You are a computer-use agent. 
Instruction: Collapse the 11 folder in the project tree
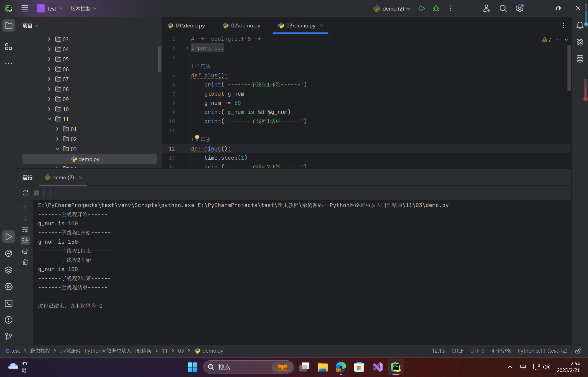coord(49,119)
